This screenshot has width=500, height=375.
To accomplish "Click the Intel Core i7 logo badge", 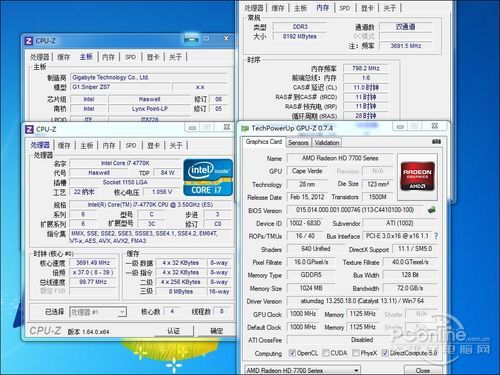I will coord(208,178).
